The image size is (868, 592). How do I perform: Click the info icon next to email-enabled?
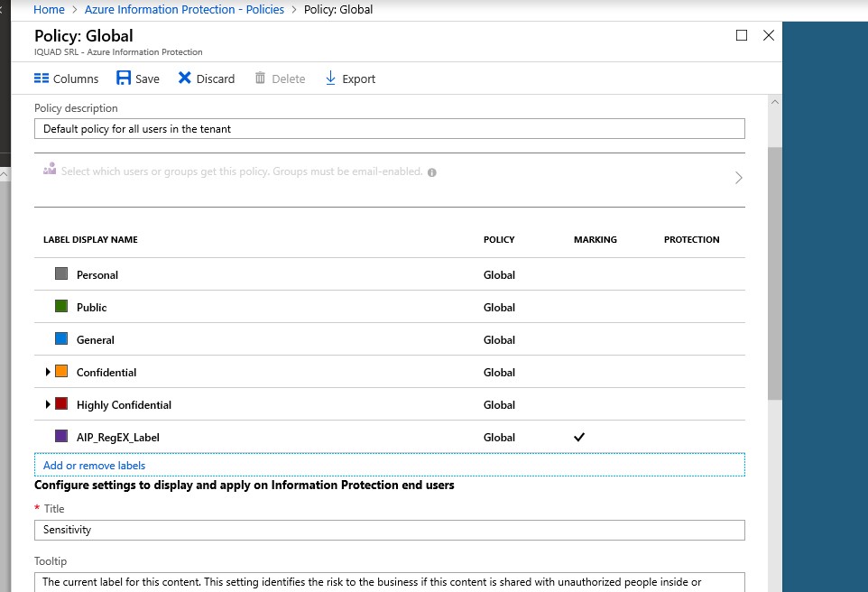pyautogui.click(x=432, y=172)
